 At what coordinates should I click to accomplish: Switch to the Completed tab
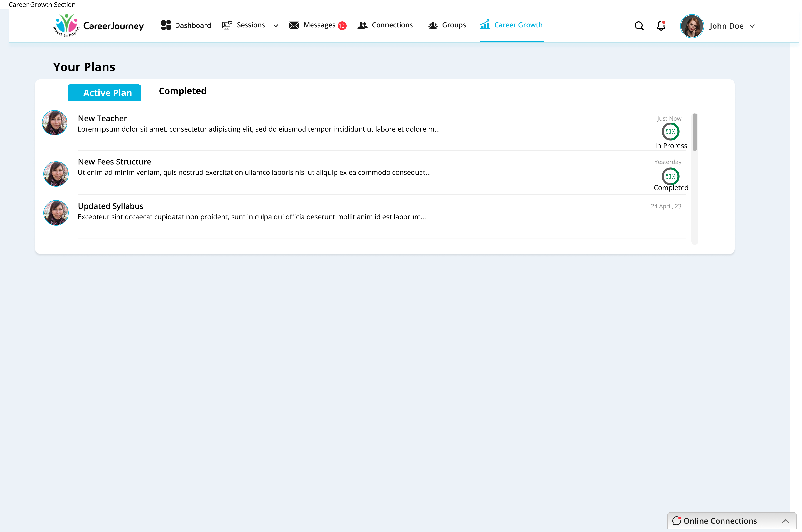(183, 91)
